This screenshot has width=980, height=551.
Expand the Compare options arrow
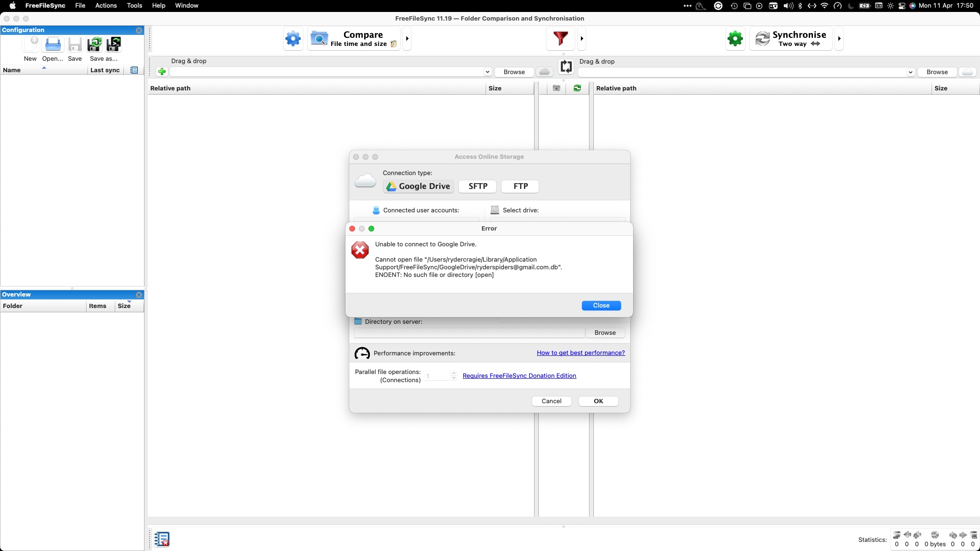point(407,38)
